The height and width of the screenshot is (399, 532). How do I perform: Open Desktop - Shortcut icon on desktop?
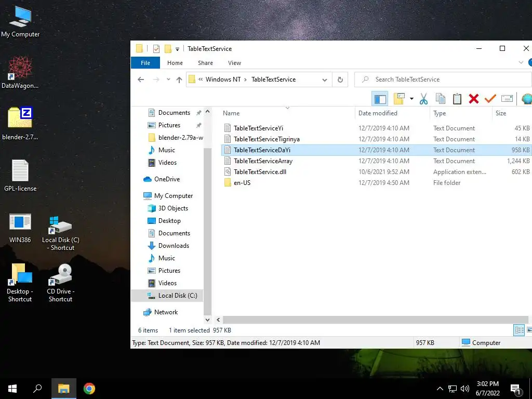[20, 283]
